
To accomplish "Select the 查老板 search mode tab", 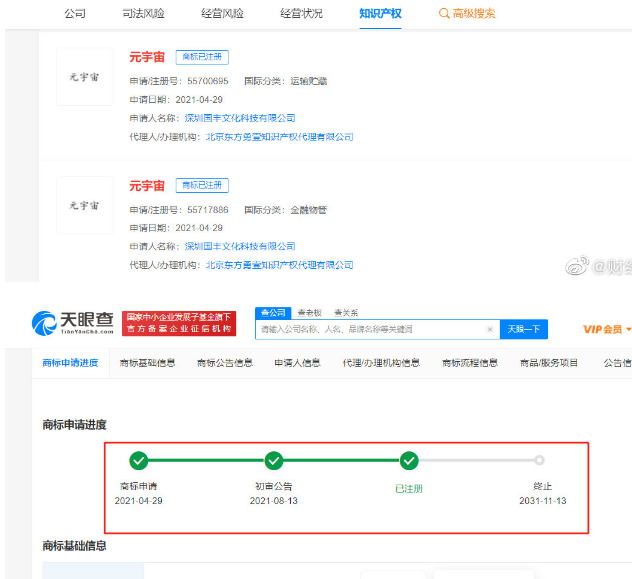I will [310, 313].
